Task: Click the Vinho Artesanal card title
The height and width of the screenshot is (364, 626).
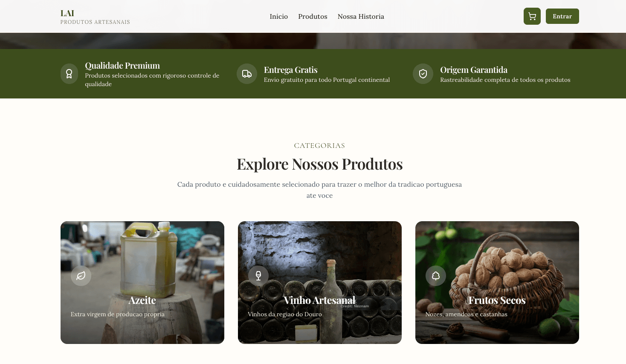Action: click(320, 300)
